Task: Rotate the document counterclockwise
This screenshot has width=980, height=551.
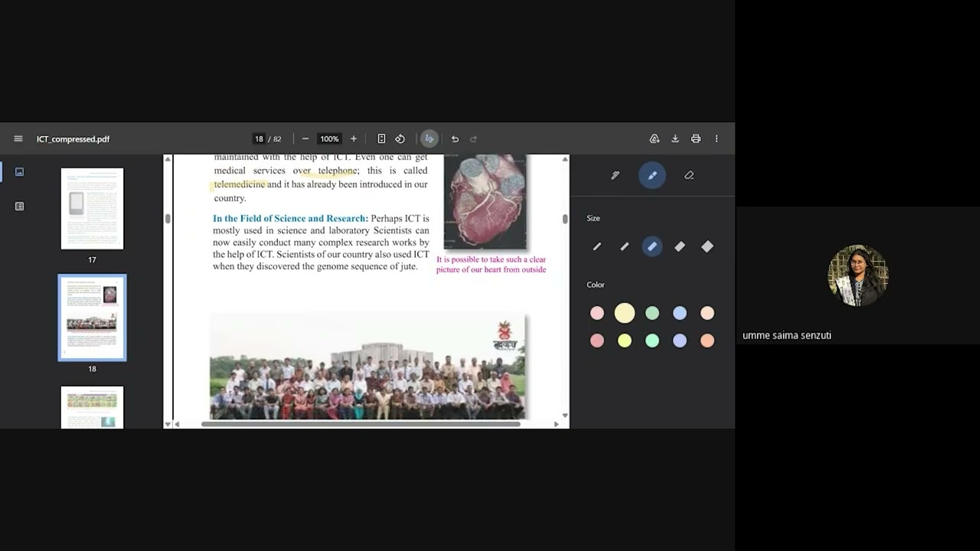Action: click(x=400, y=139)
